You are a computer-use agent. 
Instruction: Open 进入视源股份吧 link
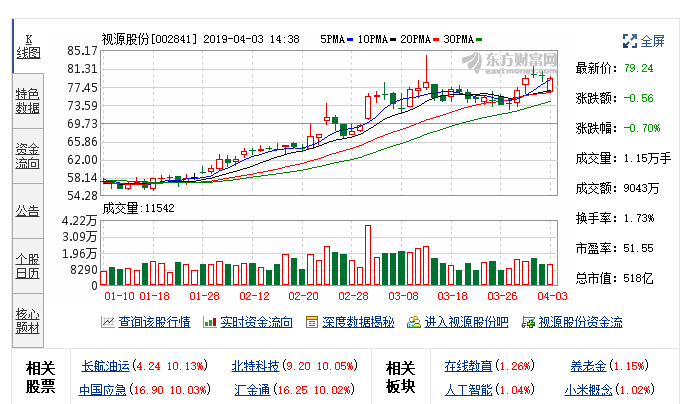466,322
